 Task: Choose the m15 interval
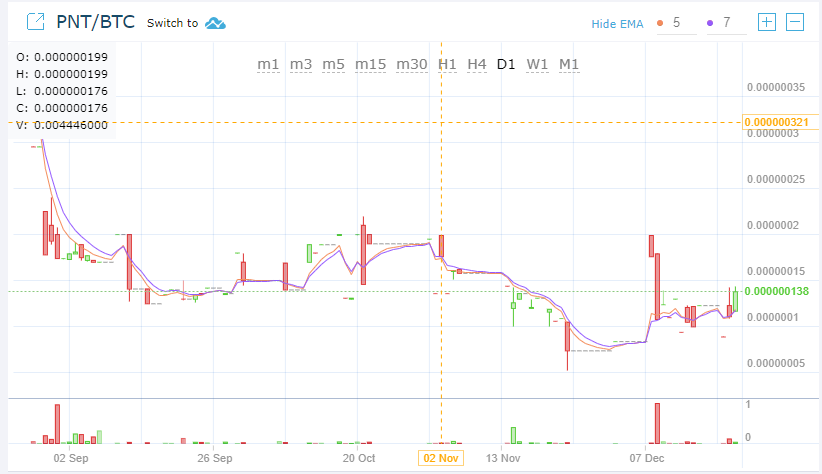[370, 64]
